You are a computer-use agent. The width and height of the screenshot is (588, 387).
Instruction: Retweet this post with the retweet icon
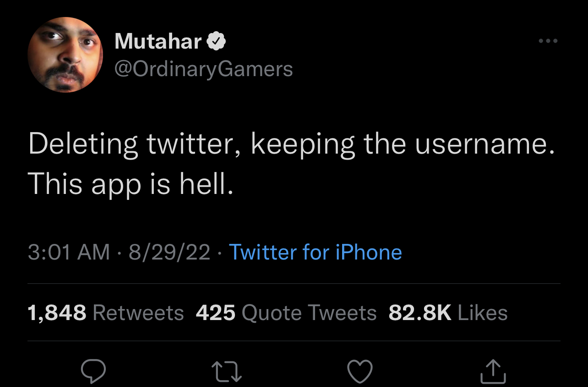pos(226,371)
